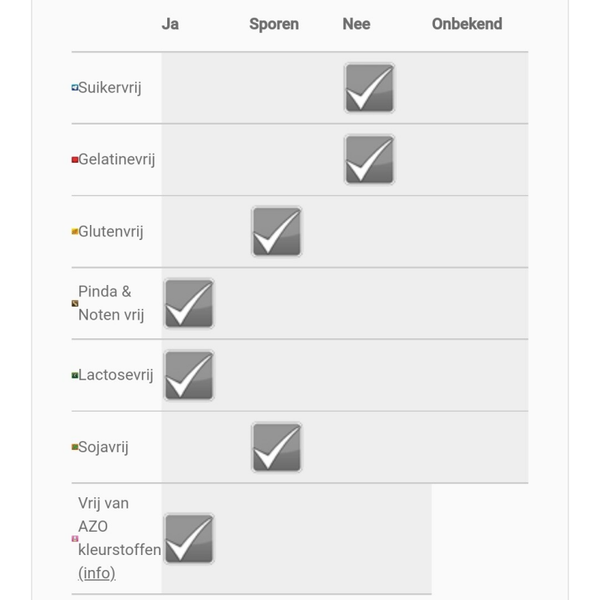The image size is (600, 600).
Task: Click the pink AZO kleurstoffen icon
Action: pyautogui.click(x=75, y=538)
